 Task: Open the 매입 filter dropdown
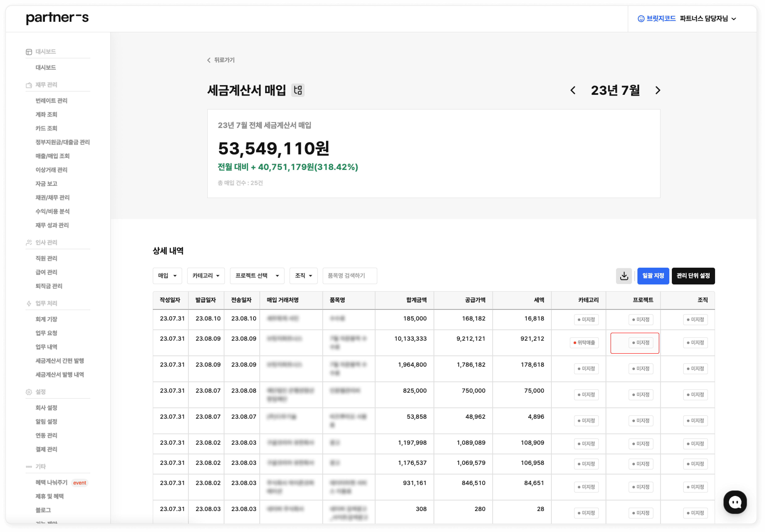coord(167,276)
